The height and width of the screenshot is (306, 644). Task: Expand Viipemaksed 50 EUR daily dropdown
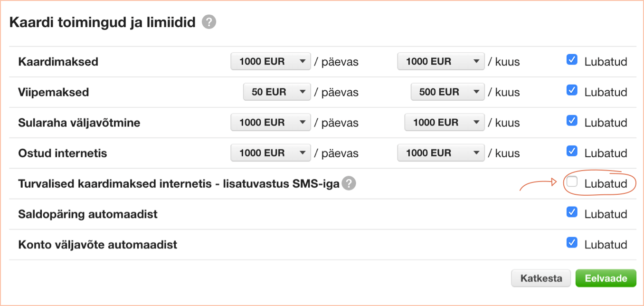(x=277, y=92)
